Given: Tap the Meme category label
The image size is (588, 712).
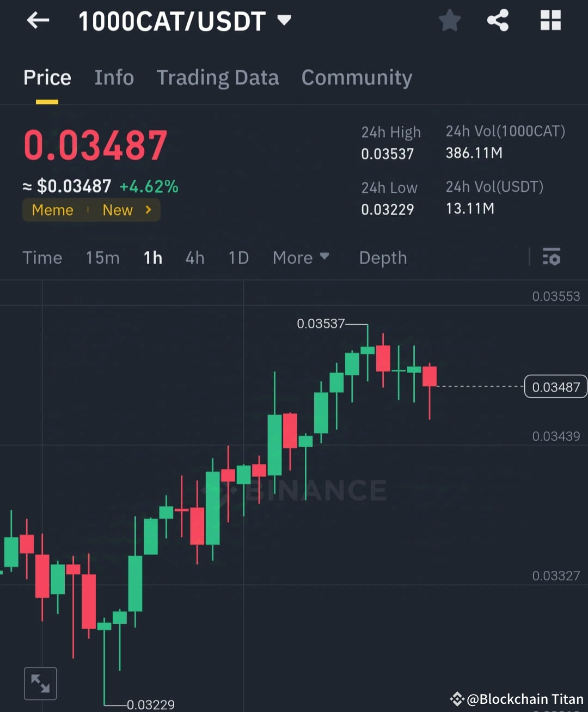Looking at the screenshot, I should coord(52,210).
